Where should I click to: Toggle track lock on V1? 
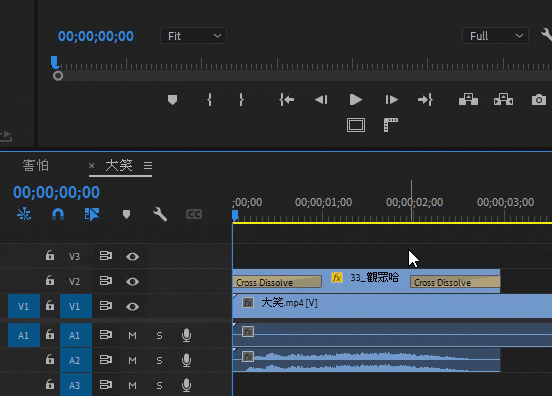point(50,306)
